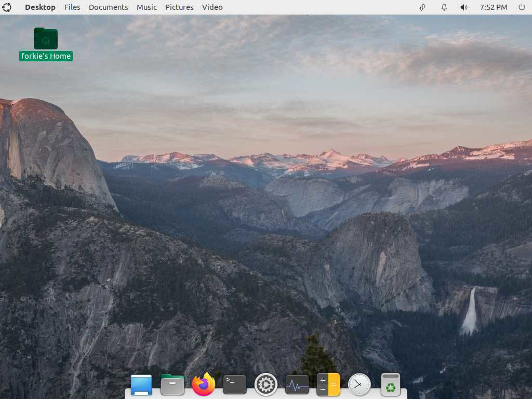The width and height of the screenshot is (532, 399).
Task: Open the show desktop icon in dock
Action: point(141,385)
